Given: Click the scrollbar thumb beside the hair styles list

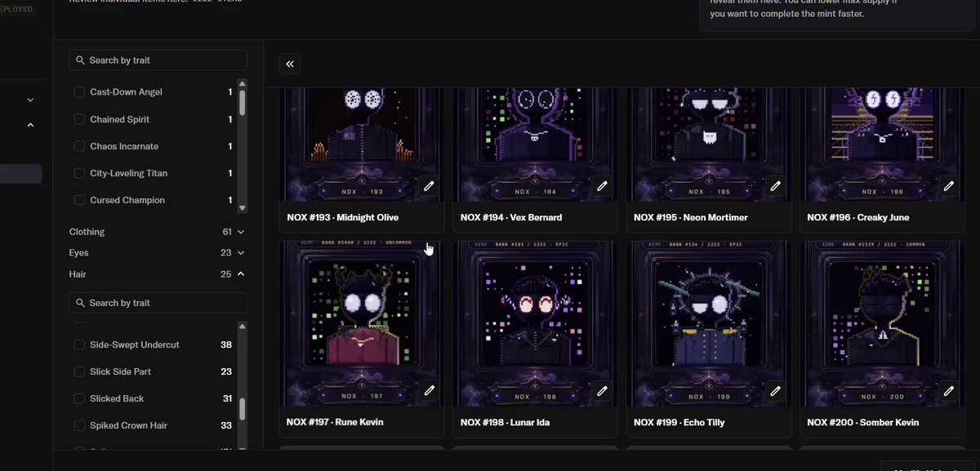Looking at the screenshot, I should point(242,409).
